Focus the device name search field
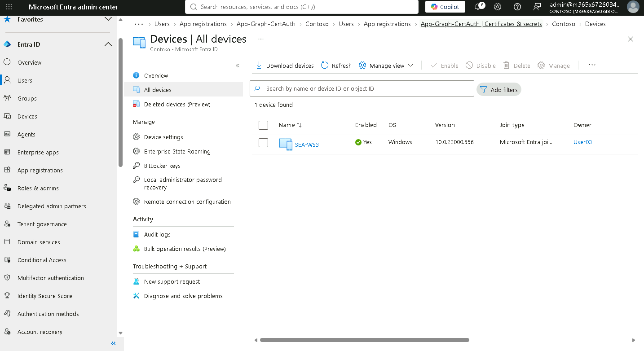 (362, 88)
